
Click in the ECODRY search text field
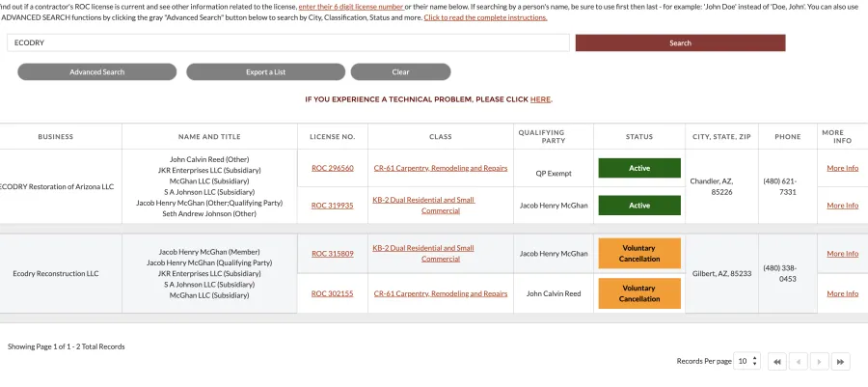coord(287,43)
